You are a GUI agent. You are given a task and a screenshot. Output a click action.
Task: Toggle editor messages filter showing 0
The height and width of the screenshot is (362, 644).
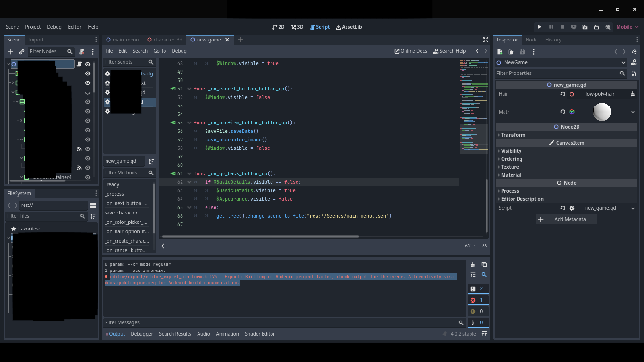pos(478,322)
